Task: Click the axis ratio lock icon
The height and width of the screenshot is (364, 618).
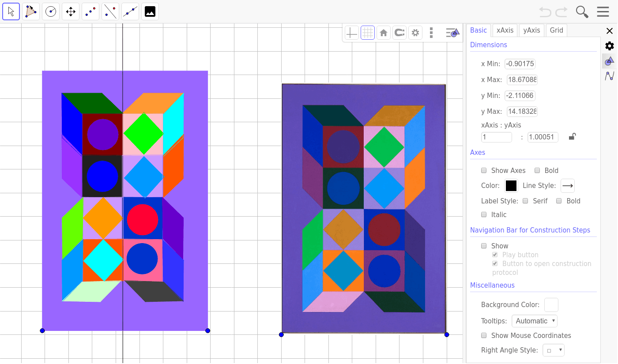Action: pyautogui.click(x=572, y=137)
